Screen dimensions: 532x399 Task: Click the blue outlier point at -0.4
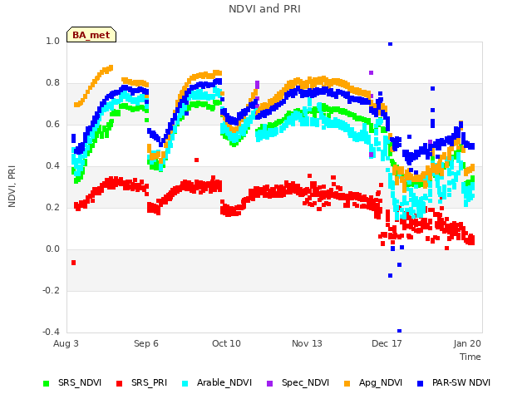pyautogui.click(x=399, y=331)
